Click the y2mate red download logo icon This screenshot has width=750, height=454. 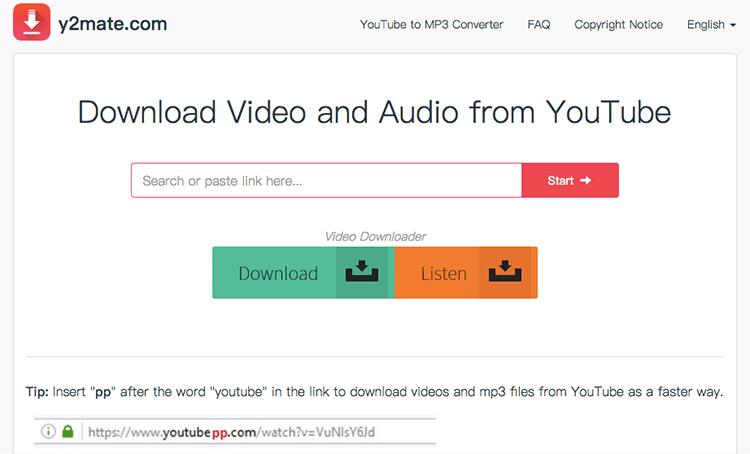[32, 22]
